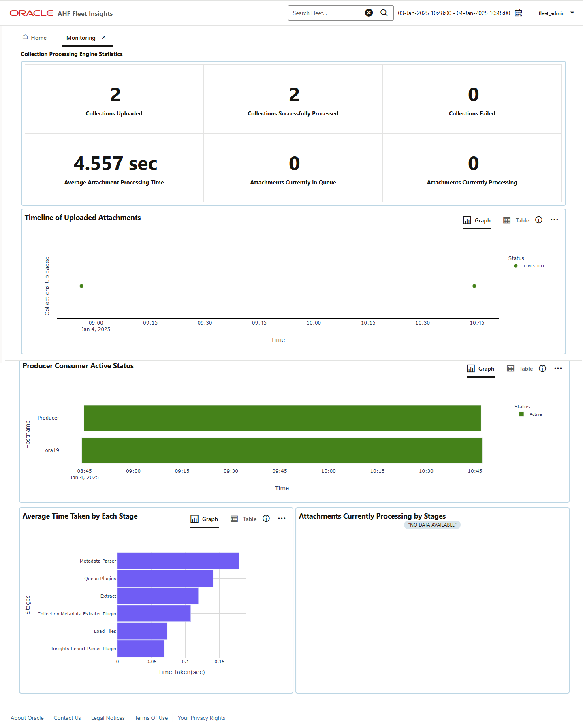Click the magnifier search icon
The image size is (583, 728).
pos(384,13)
